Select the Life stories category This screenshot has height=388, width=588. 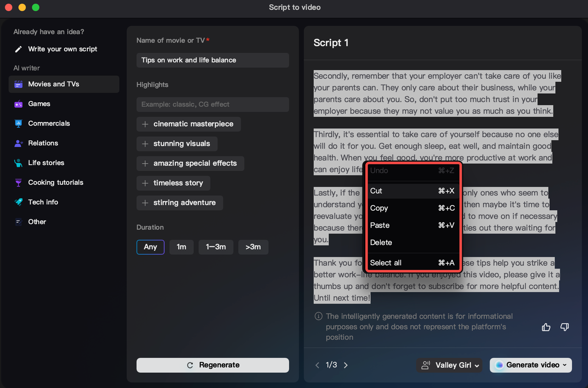coord(64,163)
